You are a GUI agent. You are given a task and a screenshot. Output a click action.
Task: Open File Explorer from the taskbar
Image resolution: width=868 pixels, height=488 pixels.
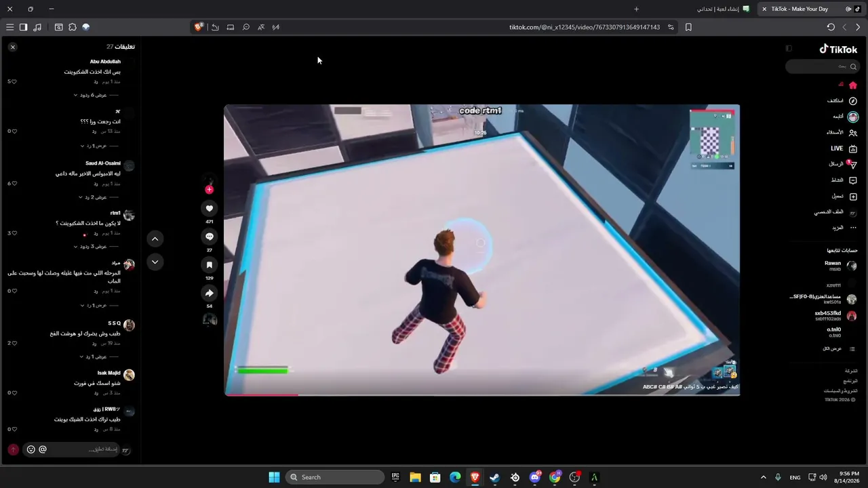point(415,477)
